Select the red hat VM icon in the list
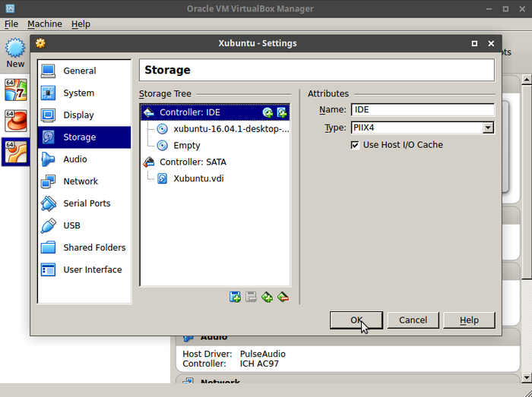 point(16,121)
